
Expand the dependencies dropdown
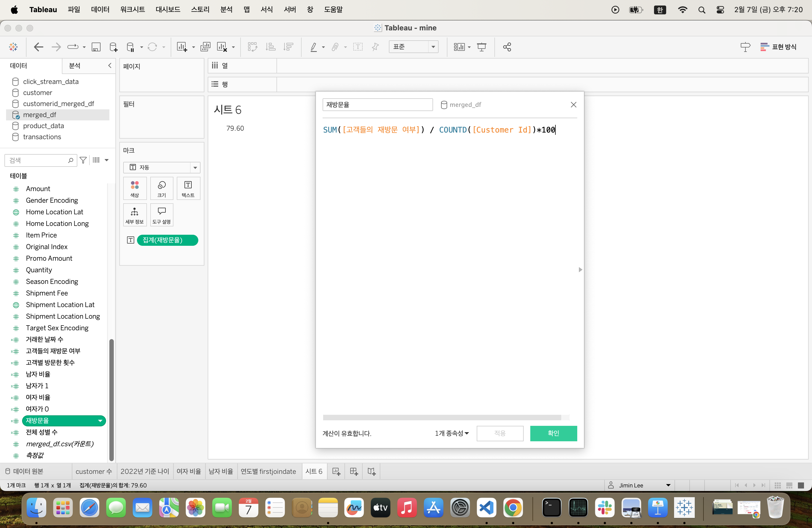452,433
